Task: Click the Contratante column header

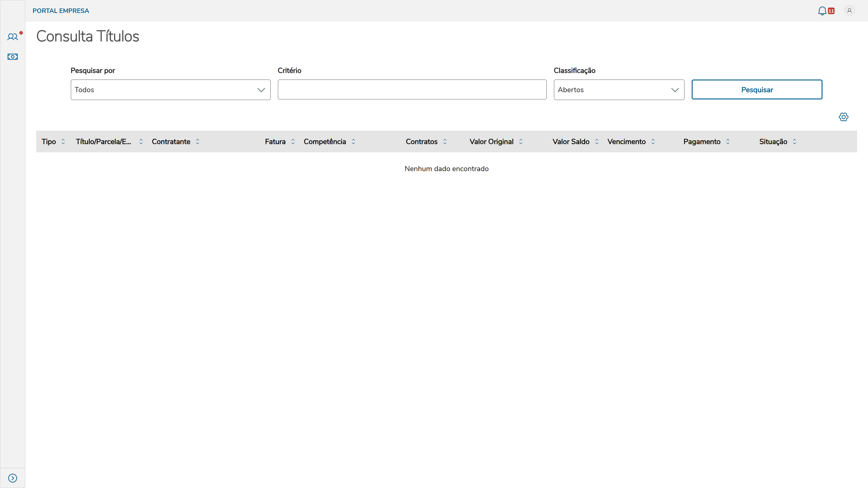Action: (171, 142)
